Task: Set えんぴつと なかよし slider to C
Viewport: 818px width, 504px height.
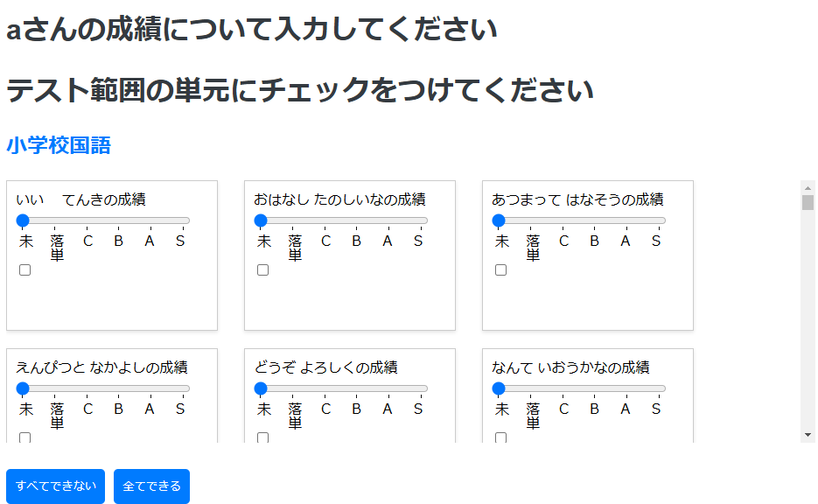Action: coord(87,388)
